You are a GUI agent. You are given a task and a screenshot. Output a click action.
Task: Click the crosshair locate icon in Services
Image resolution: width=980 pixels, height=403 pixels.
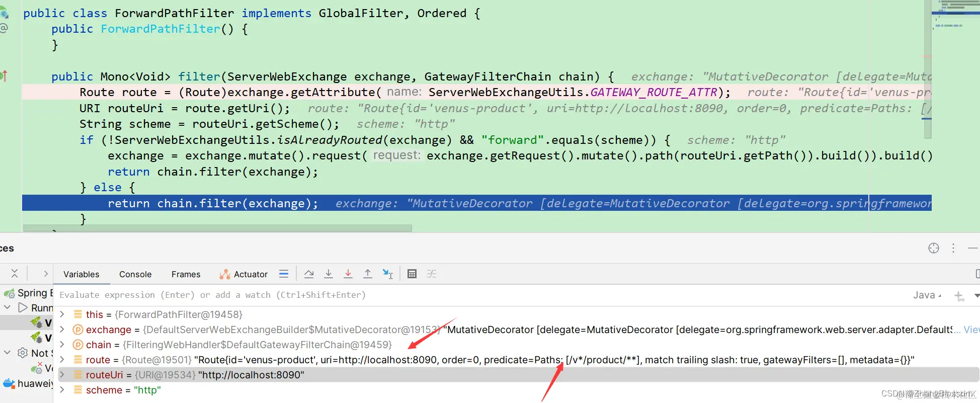(x=934, y=248)
